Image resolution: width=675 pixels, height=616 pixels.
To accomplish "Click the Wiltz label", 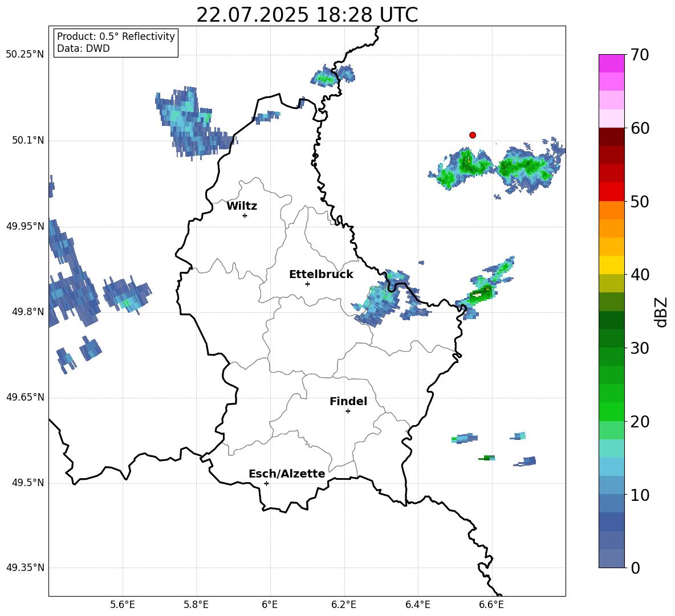I will (242, 206).
